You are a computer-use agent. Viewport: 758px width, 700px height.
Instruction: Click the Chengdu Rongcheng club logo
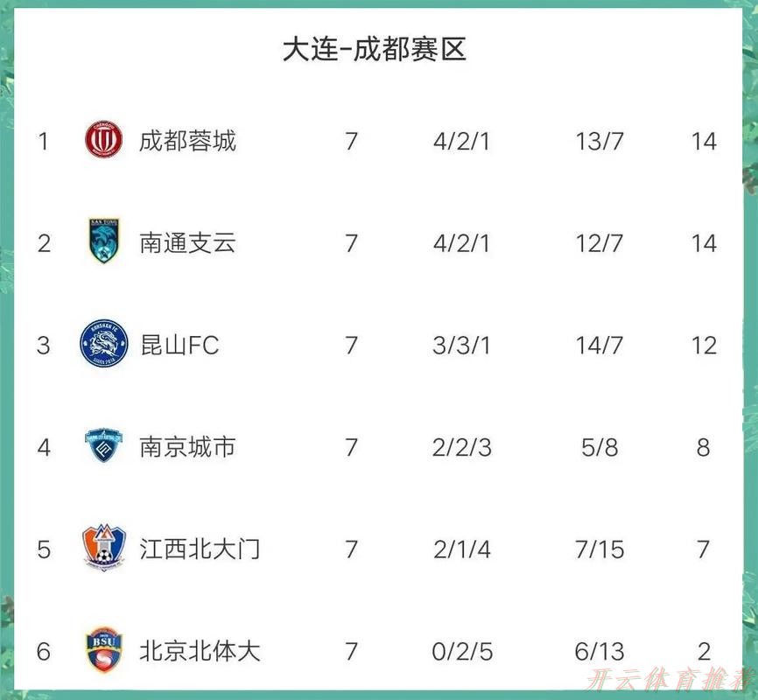pyautogui.click(x=104, y=140)
